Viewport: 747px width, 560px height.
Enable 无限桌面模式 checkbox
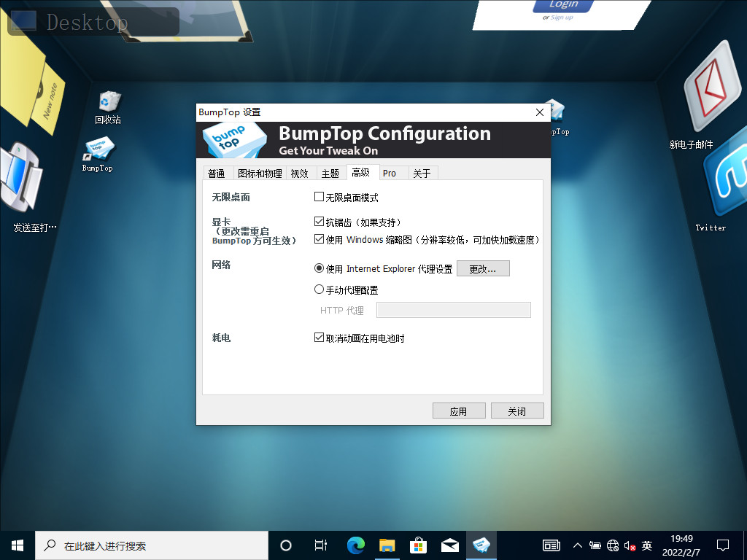pos(319,196)
